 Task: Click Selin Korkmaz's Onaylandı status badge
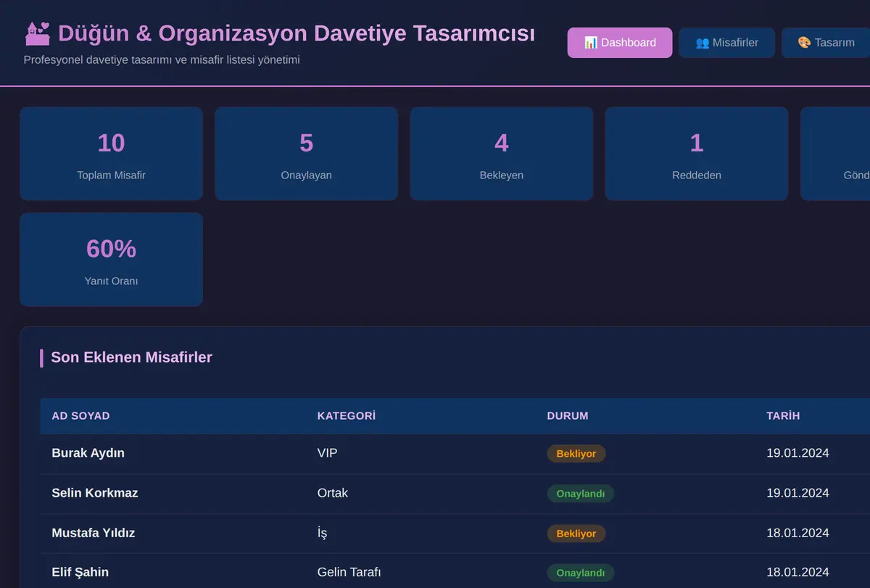(x=581, y=494)
